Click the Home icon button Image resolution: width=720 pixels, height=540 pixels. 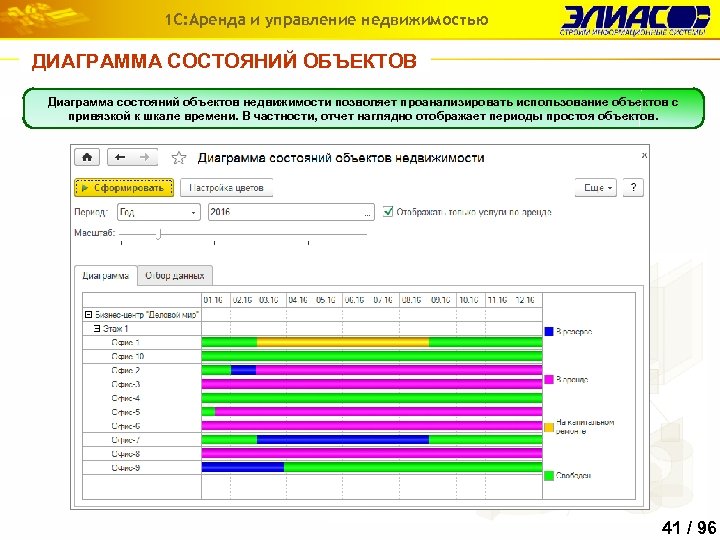(87, 158)
